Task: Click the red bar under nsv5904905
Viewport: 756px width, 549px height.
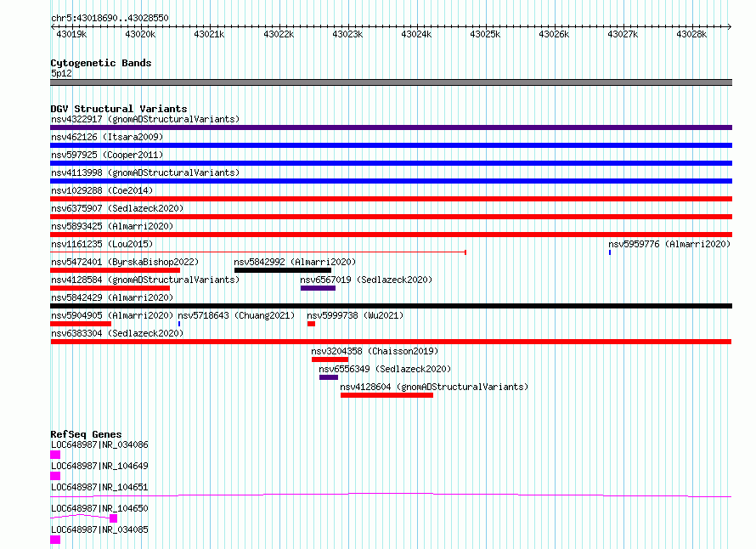Action: pos(81,324)
